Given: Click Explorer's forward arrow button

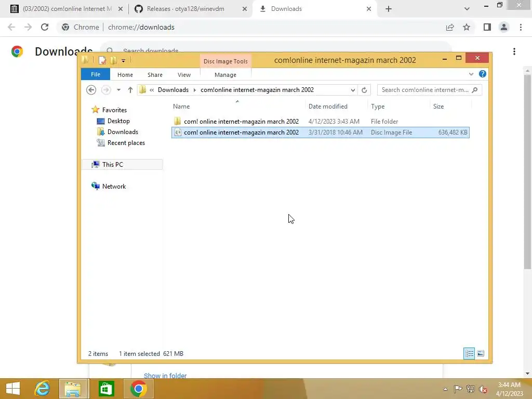Looking at the screenshot, I should pyautogui.click(x=106, y=90).
